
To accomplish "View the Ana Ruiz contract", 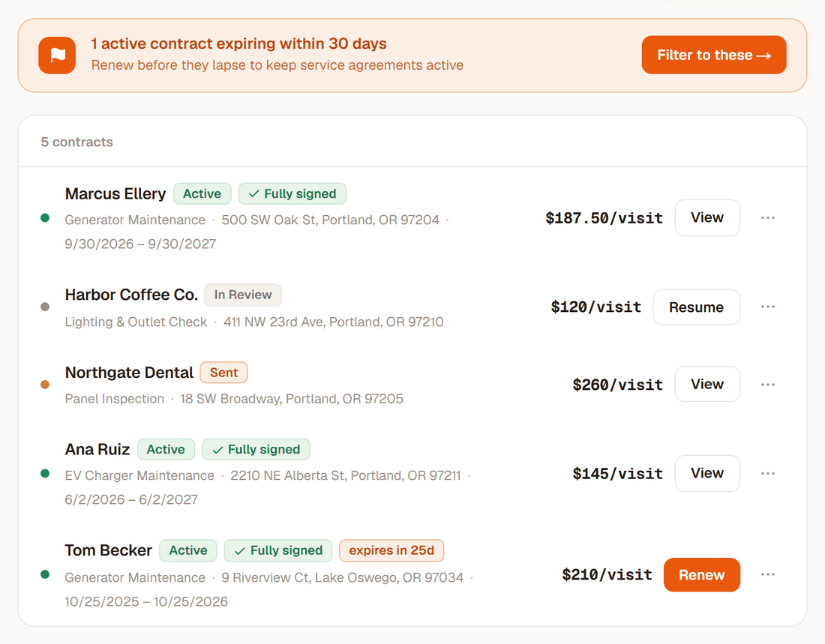I will point(707,473).
